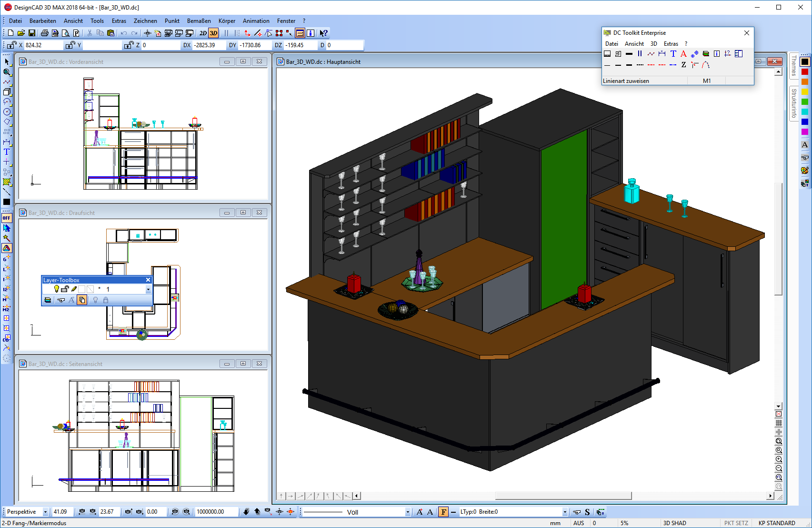
Task: Open color palette icon in right sidebar
Action: coord(805,170)
